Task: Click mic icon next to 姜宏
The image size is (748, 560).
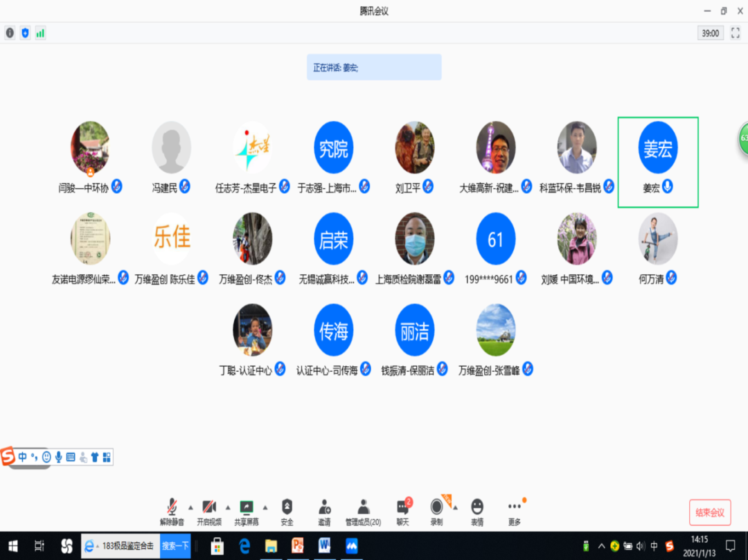Action: click(x=668, y=186)
